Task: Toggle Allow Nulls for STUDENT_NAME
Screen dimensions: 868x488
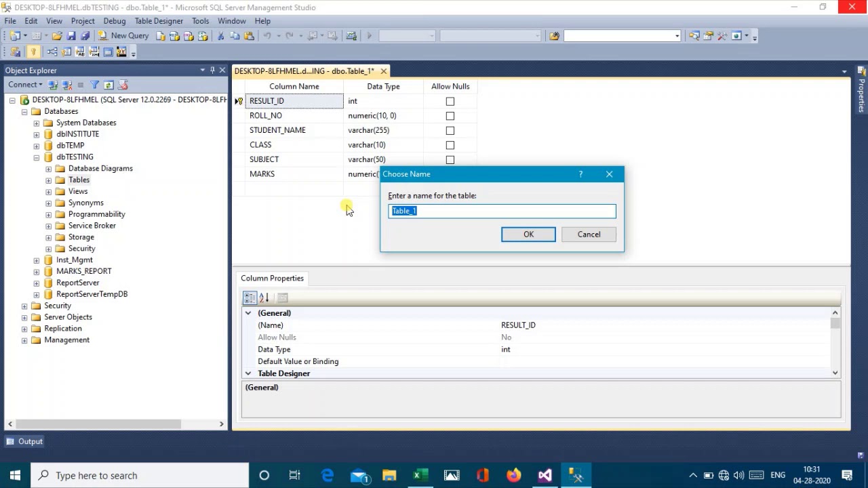Action: tap(450, 131)
